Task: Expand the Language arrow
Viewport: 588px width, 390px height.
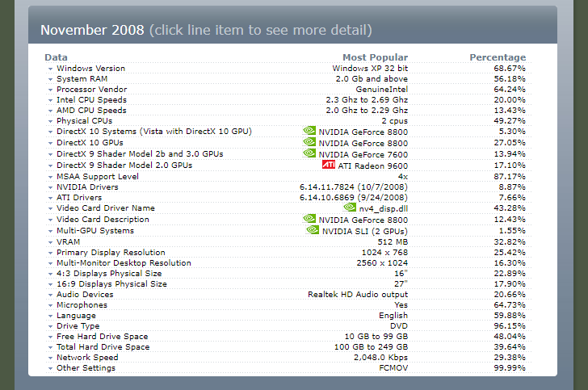Action: click(50, 317)
